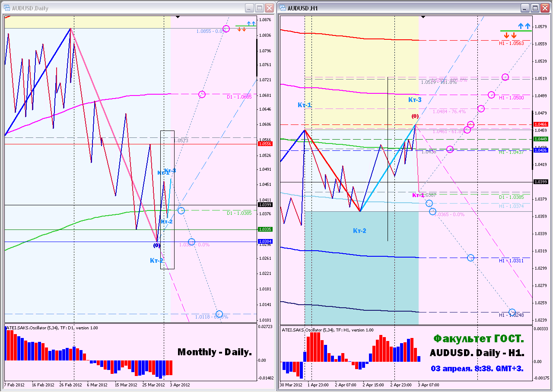The height and width of the screenshot is (392, 553).
Task: Click the '1.0573' level label
Action: tap(181, 140)
